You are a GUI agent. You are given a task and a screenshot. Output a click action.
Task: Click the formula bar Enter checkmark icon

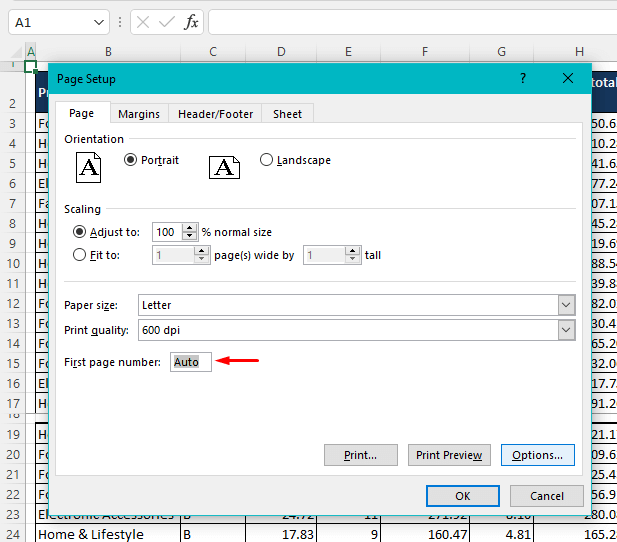(166, 22)
